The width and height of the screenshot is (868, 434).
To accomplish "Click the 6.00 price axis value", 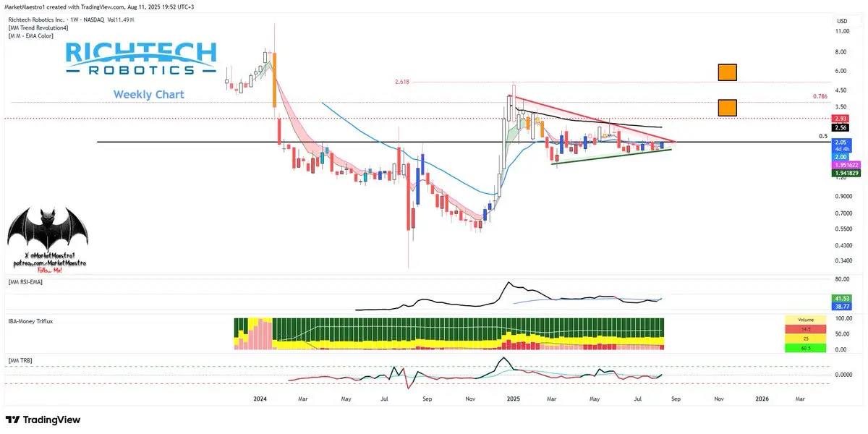I will coord(841,71).
